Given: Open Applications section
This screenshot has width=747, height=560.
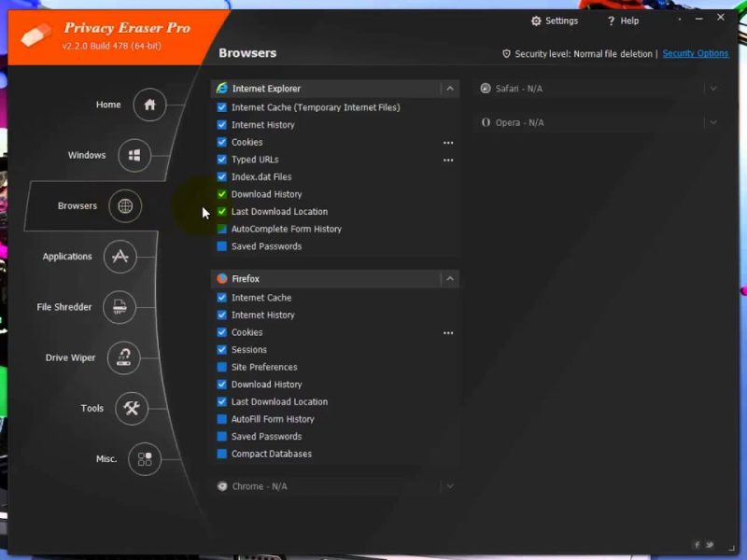Looking at the screenshot, I should (67, 257).
